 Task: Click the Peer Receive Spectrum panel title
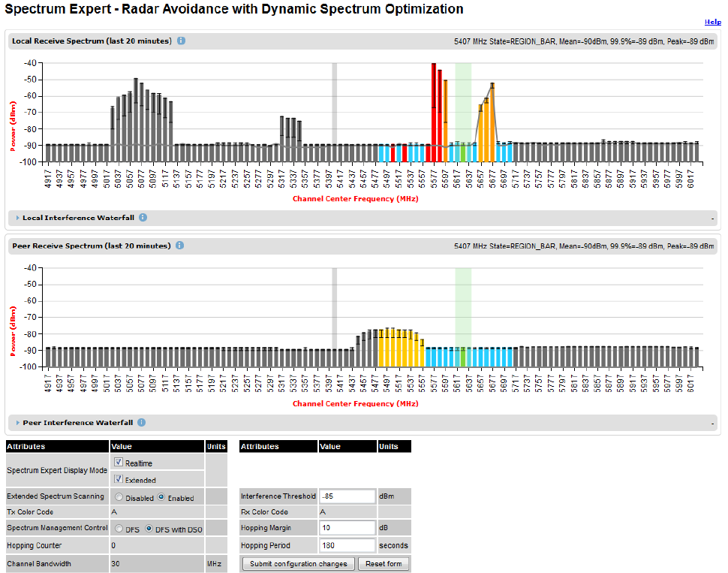pos(92,246)
